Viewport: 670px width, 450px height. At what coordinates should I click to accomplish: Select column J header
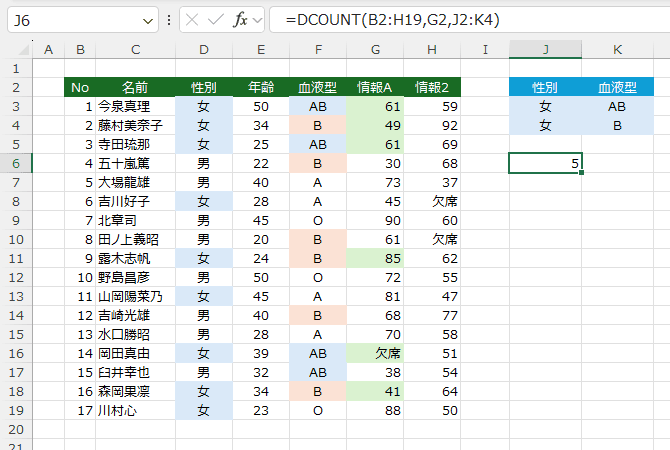tap(545, 49)
